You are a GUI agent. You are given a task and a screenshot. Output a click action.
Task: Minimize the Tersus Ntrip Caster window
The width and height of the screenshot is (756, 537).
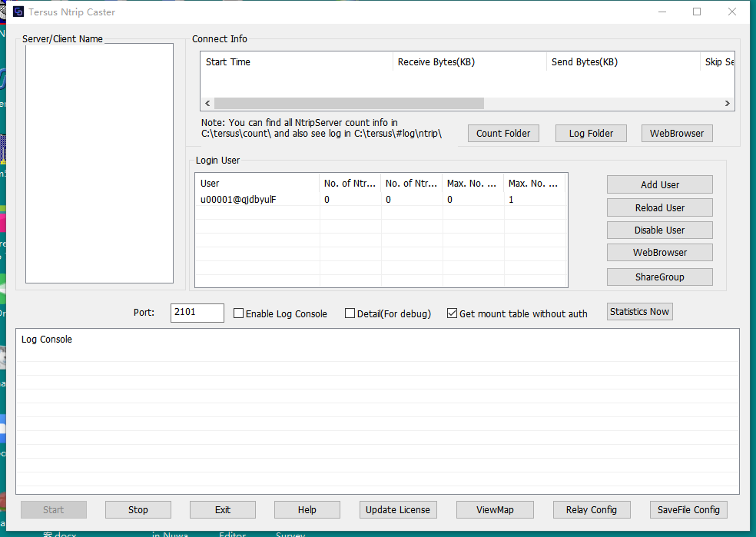click(662, 12)
